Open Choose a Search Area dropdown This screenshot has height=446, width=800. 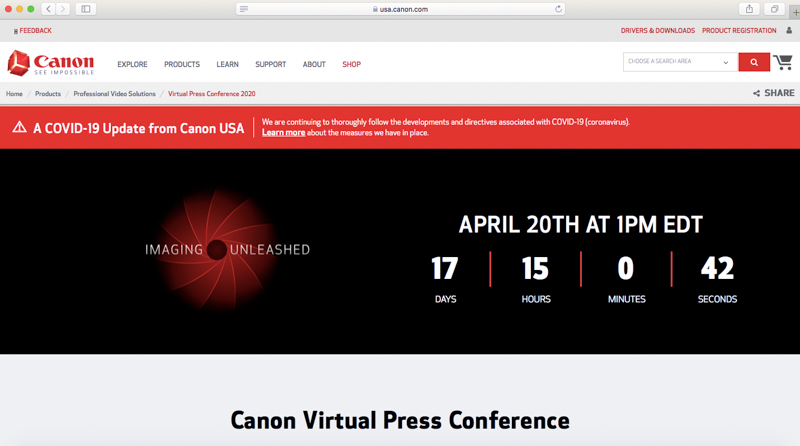(680, 62)
